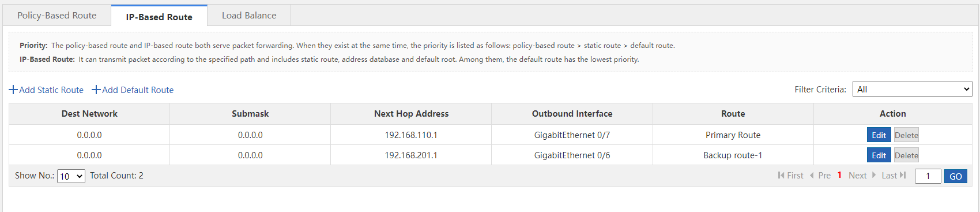Select the IP-Based Route tab
The width and height of the screenshot is (980, 212).
(x=159, y=17)
